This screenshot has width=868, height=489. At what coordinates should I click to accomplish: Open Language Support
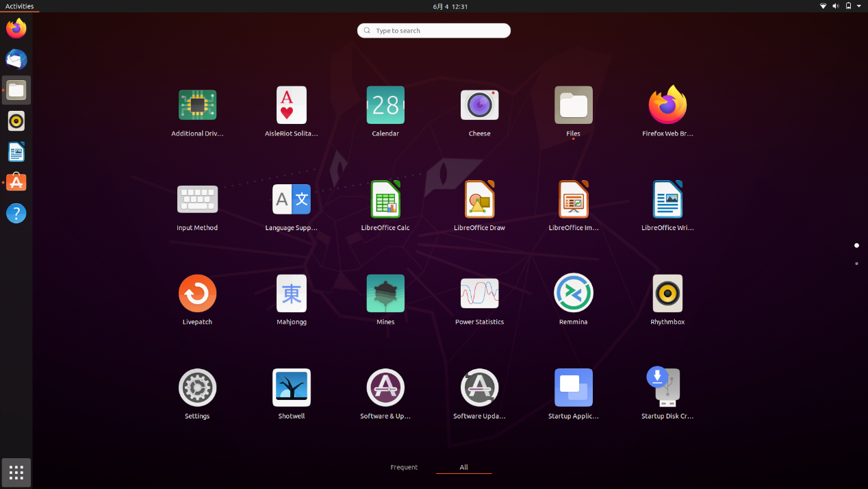(x=292, y=199)
